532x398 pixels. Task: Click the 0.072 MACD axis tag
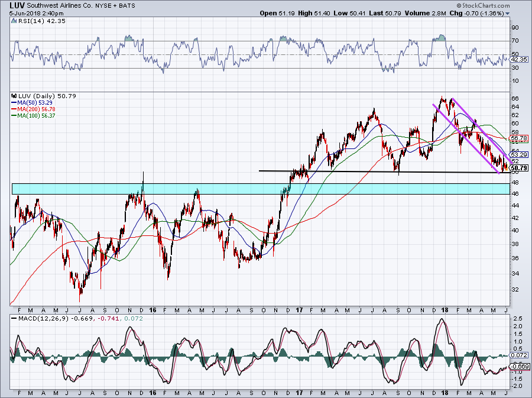pyautogui.click(x=519, y=355)
